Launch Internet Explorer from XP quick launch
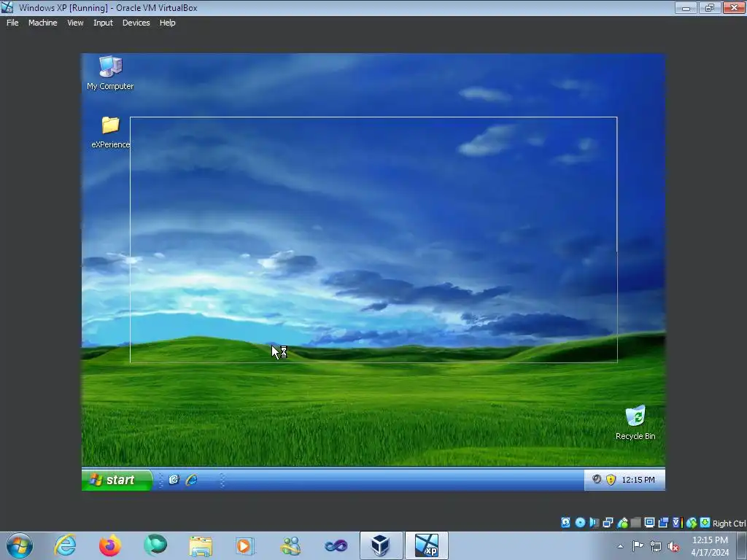The image size is (747, 560). coord(192,480)
